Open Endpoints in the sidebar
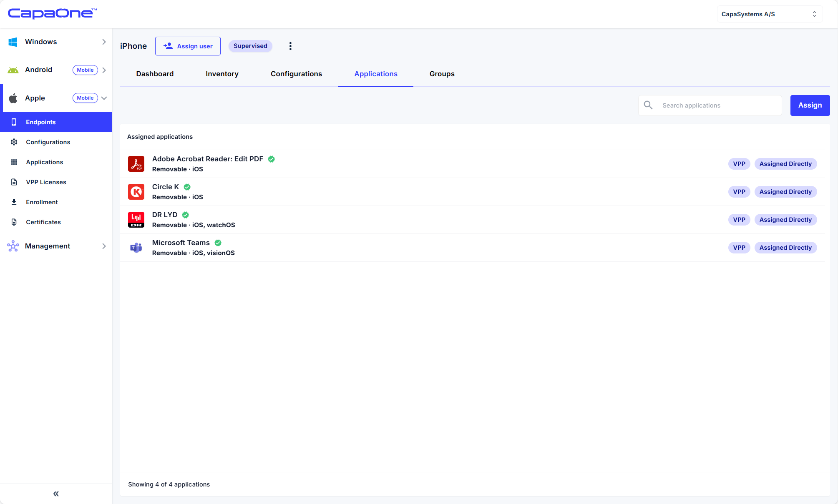Screen dimensions: 838x504 [x=56, y=122]
